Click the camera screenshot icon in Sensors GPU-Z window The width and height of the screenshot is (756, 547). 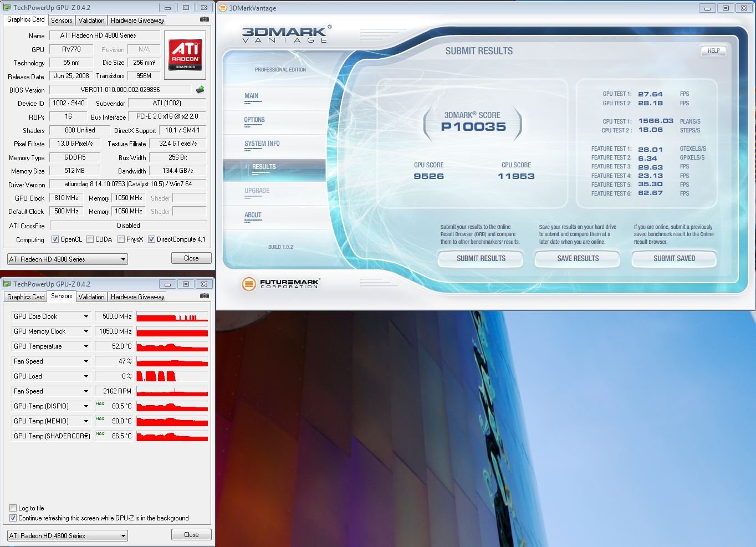click(205, 296)
